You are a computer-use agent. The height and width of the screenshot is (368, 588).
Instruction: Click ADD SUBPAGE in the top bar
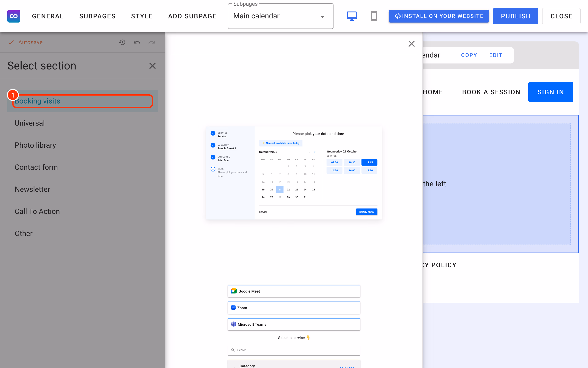coord(192,16)
